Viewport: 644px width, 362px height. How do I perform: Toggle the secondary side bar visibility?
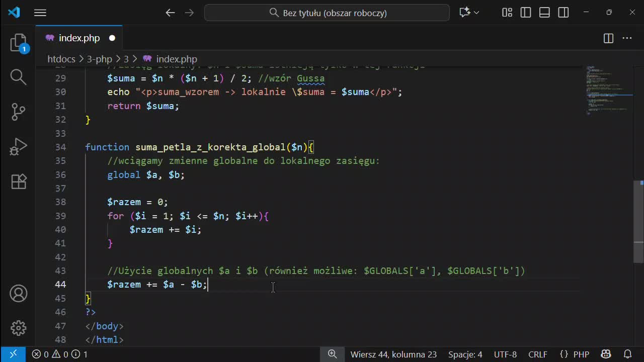click(563, 13)
